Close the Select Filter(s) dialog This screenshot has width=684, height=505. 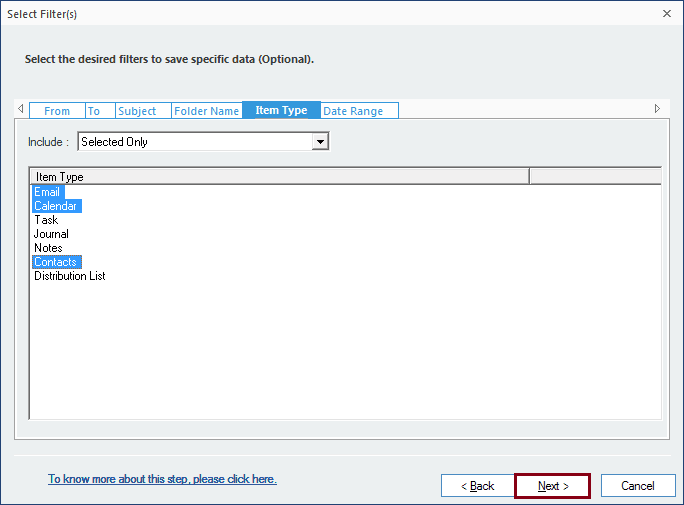coord(667,14)
